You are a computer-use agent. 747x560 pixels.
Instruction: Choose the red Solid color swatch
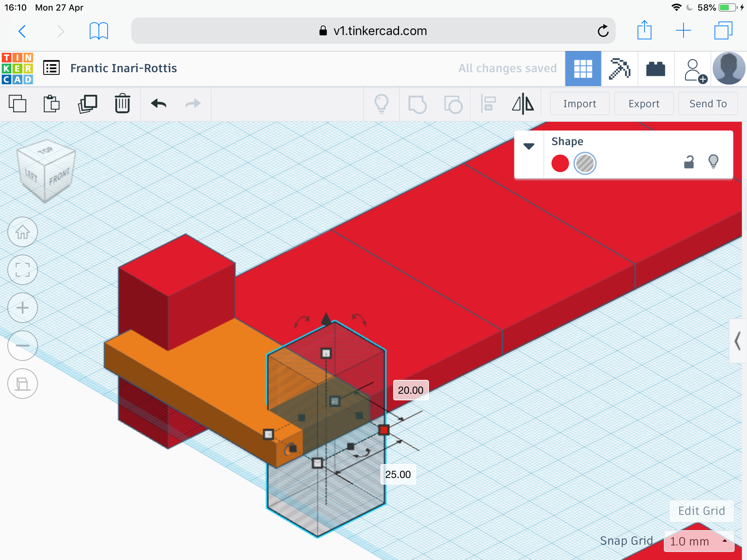[x=560, y=163]
